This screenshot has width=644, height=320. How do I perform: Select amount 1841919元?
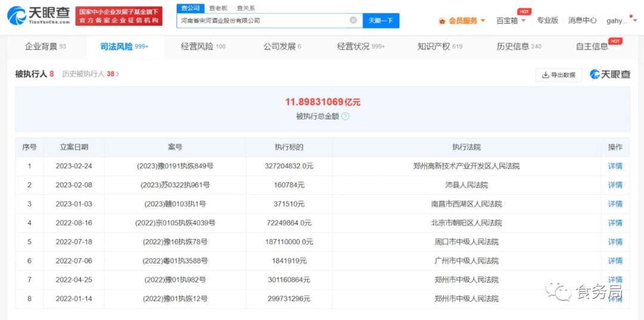(289, 261)
